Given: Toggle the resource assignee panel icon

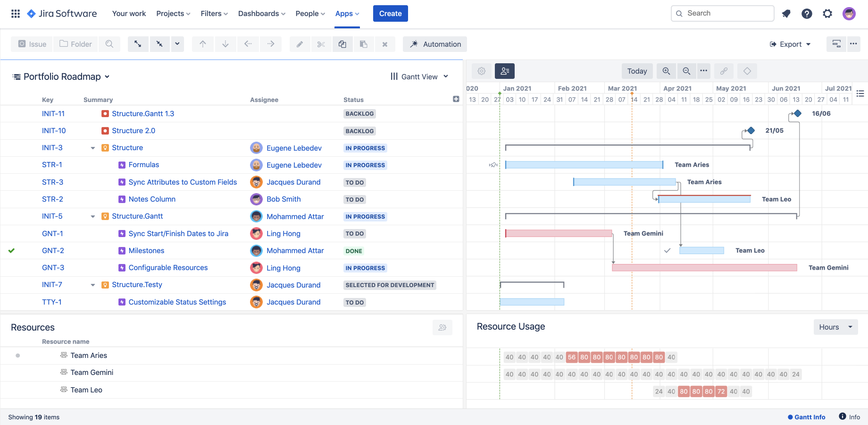Looking at the screenshot, I should (505, 71).
